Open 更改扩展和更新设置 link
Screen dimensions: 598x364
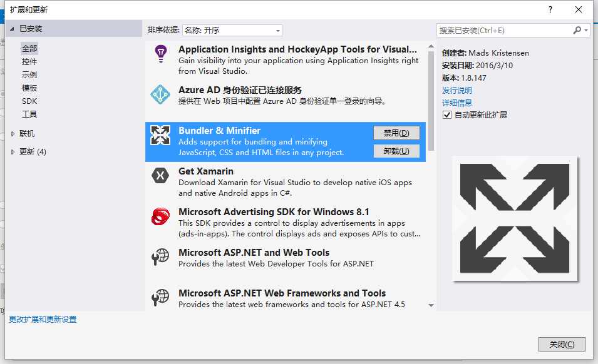click(43, 320)
